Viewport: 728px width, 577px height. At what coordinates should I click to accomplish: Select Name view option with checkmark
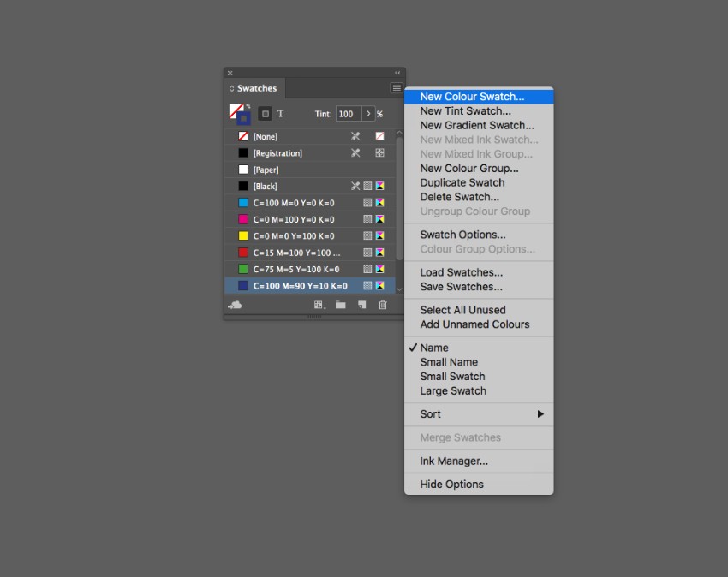click(434, 348)
